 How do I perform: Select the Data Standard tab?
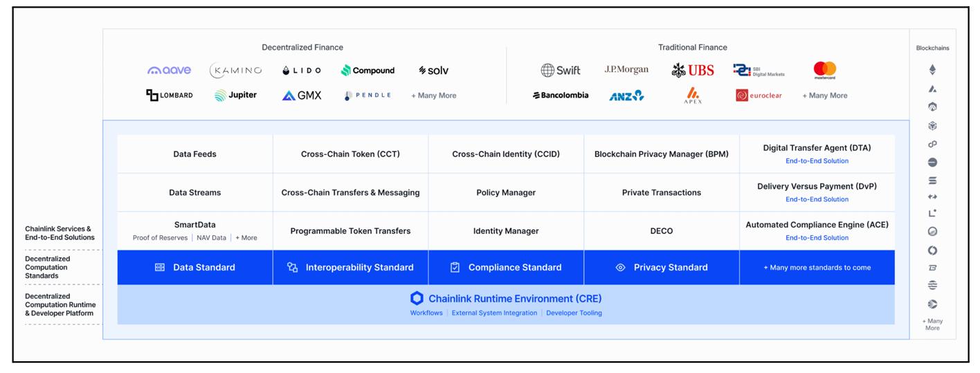tap(194, 267)
